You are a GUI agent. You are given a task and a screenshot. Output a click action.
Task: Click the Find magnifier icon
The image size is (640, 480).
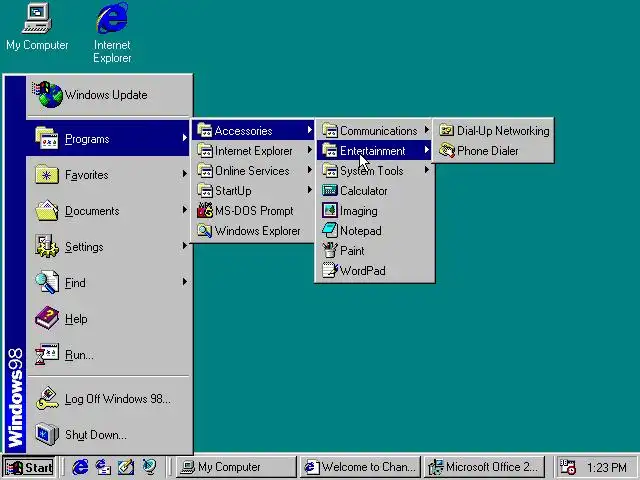47,282
